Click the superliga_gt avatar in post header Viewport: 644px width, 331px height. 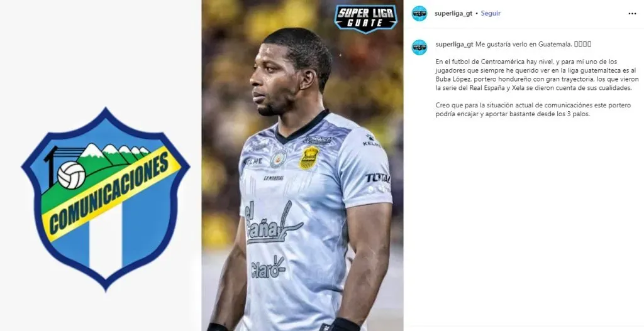pyautogui.click(x=419, y=14)
